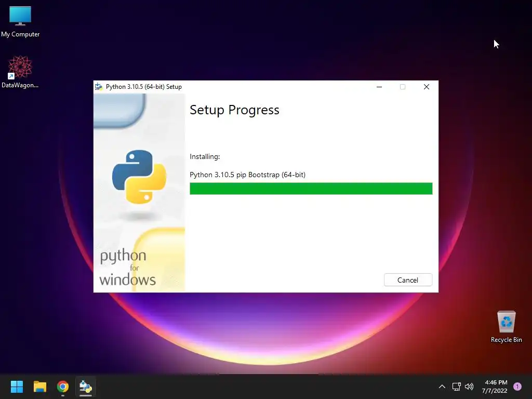532x399 pixels.
Task: Open the Windows Start menu
Action: pos(17,387)
